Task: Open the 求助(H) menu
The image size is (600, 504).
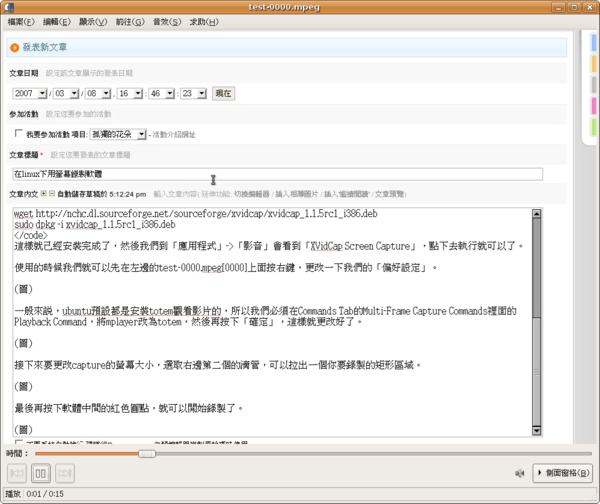Action: pyautogui.click(x=204, y=22)
